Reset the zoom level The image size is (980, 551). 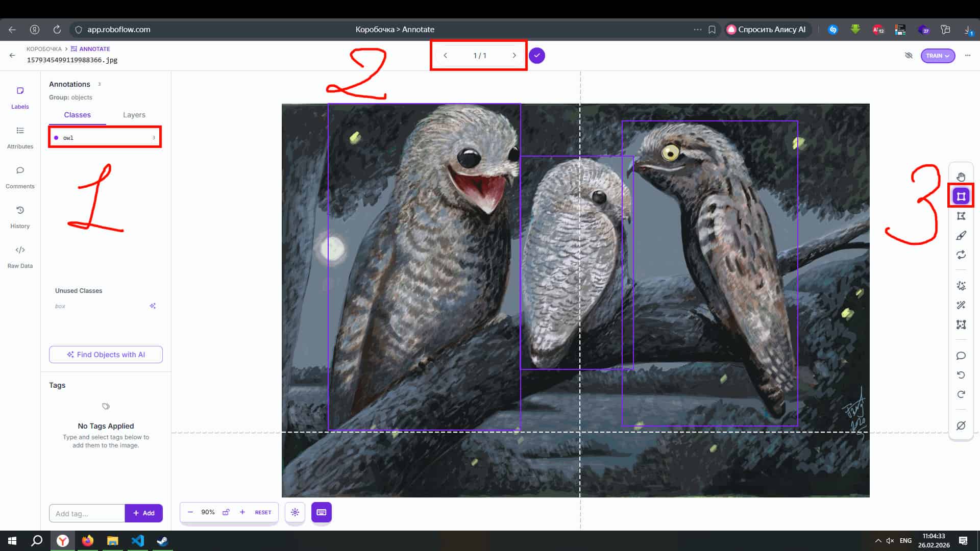click(x=263, y=512)
